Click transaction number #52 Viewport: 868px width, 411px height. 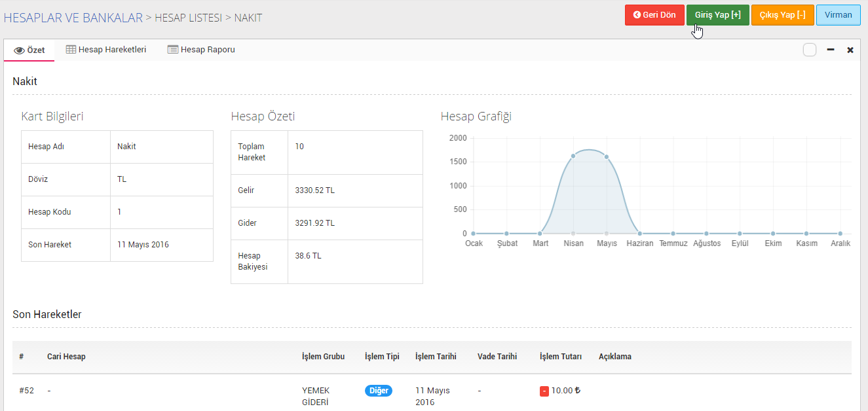click(x=26, y=391)
